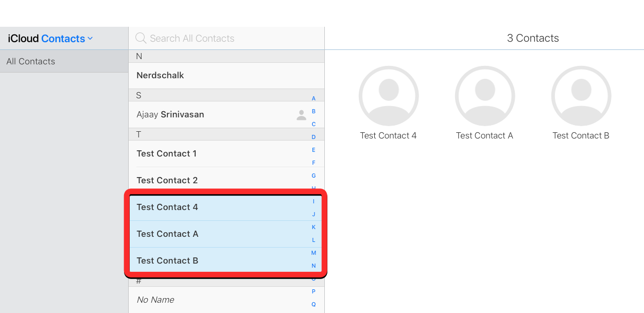Jump to letter K in the index
The height and width of the screenshot is (313, 644).
[x=314, y=227]
